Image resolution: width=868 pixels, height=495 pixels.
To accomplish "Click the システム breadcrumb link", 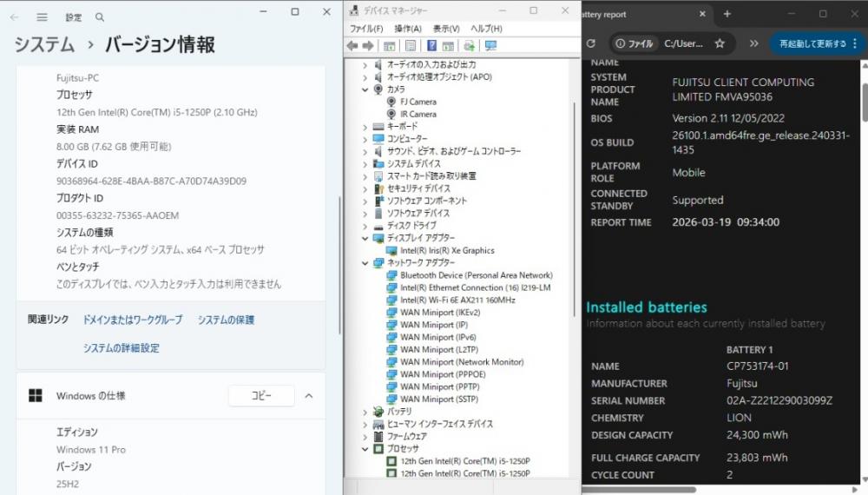I will (x=44, y=44).
